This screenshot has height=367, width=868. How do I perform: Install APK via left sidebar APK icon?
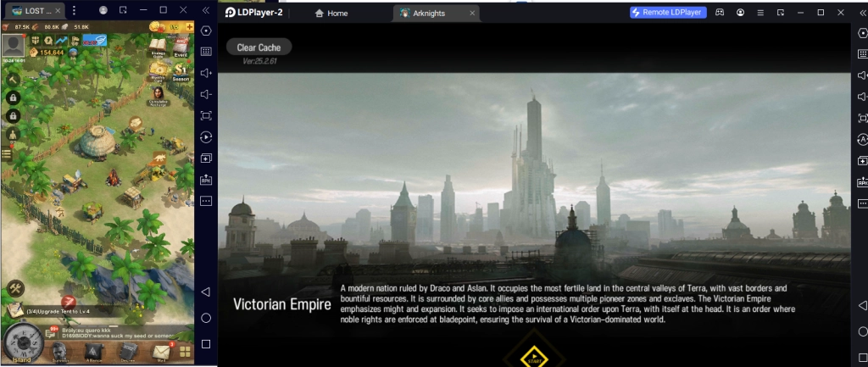coord(206,180)
